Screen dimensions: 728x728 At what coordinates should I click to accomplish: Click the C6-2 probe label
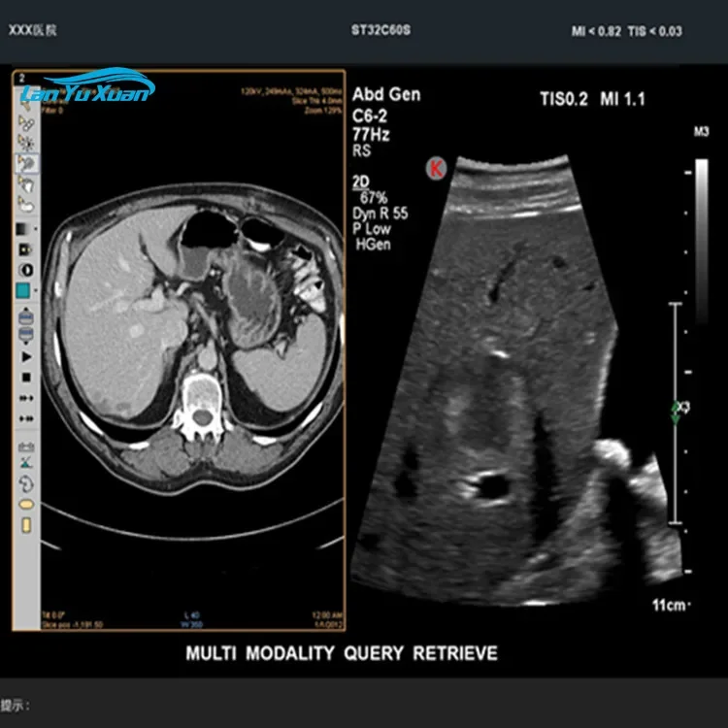click(x=370, y=116)
